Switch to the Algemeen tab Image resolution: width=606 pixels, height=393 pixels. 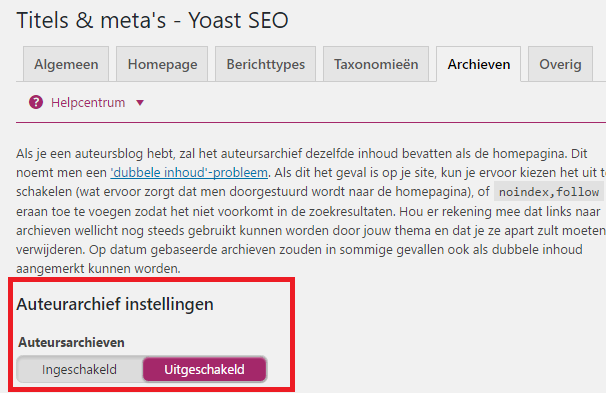(66, 64)
